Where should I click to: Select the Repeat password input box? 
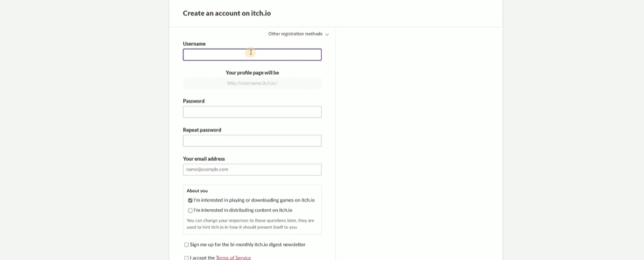(x=252, y=141)
